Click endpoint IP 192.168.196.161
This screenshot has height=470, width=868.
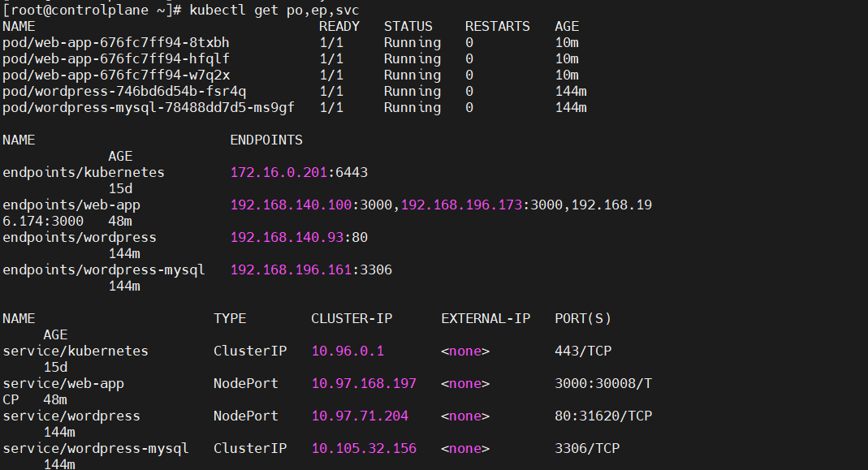291,270
